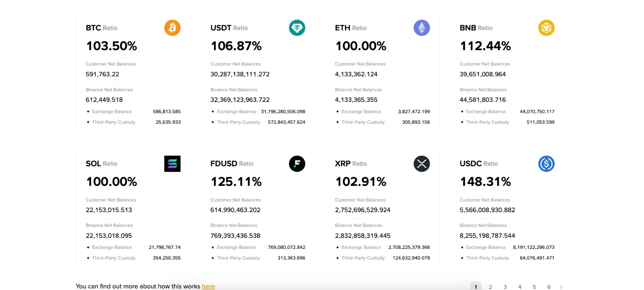Click page 5 in the pager
The width and height of the screenshot is (644, 290).
(534, 286)
